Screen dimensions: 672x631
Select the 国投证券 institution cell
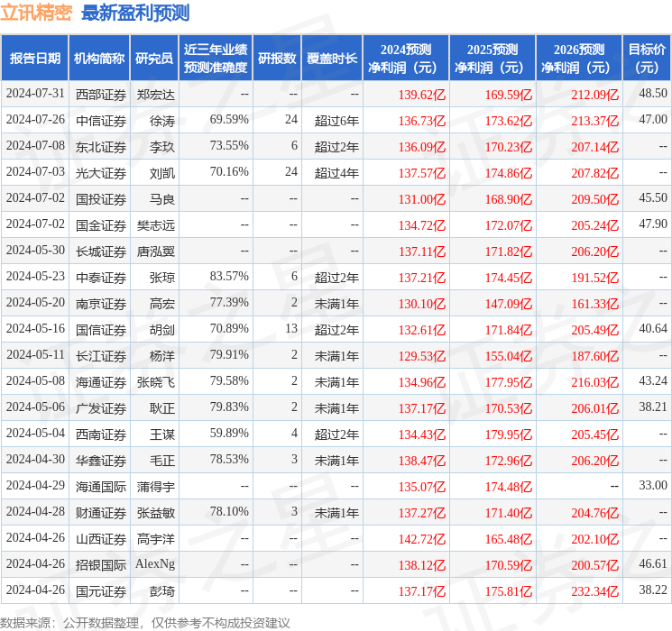pos(101,199)
